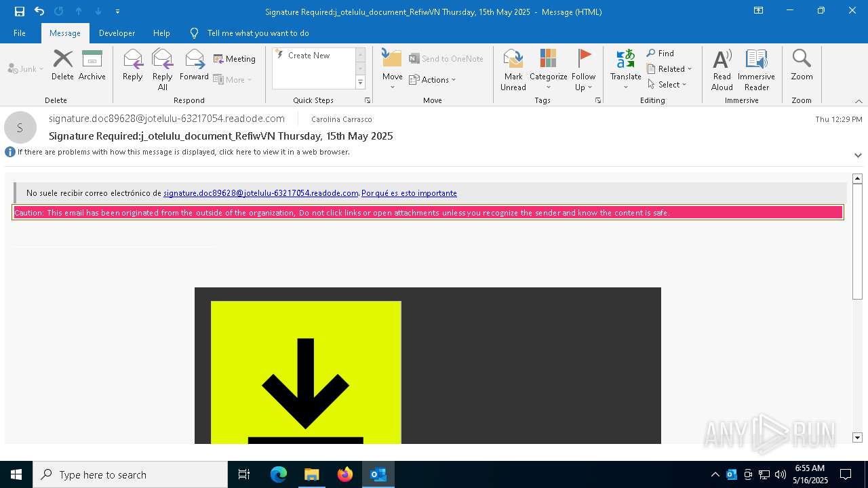Click the Zoom magnifier button

coord(802,65)
